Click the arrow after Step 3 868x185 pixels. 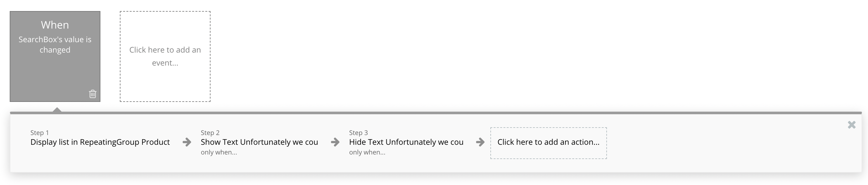[x=480, y=142]
